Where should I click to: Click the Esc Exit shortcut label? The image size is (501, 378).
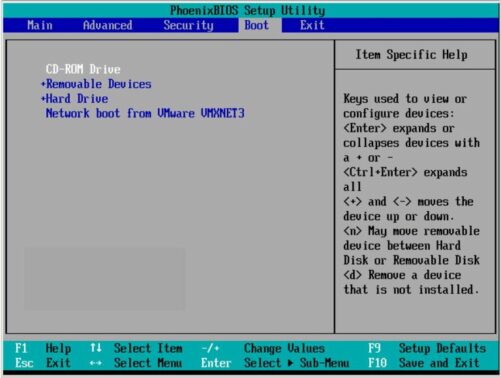coord(43,363)
